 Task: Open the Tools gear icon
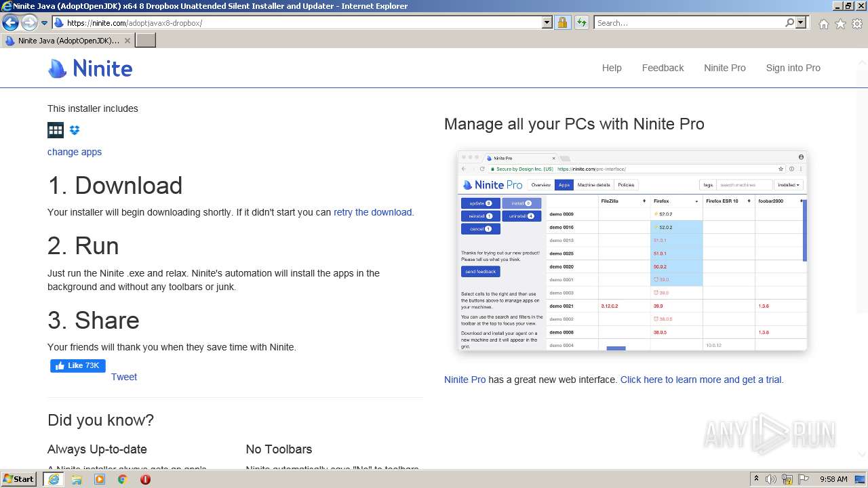857,24
